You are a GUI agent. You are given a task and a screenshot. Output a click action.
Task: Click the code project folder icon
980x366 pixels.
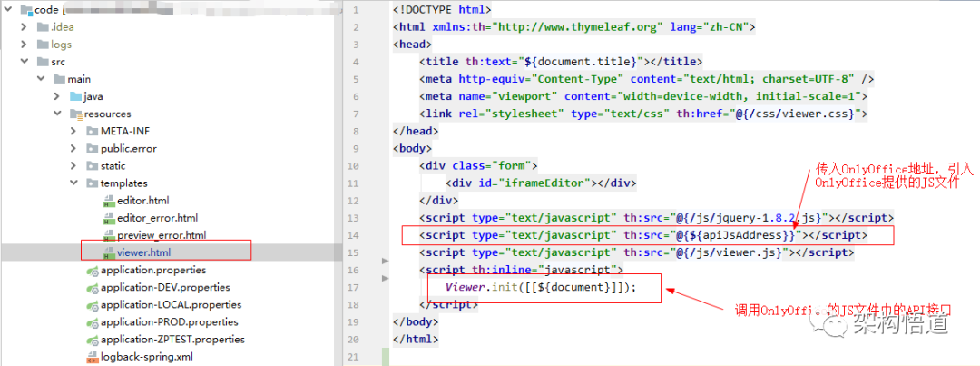pyautogui.click(x=25, y=9)
